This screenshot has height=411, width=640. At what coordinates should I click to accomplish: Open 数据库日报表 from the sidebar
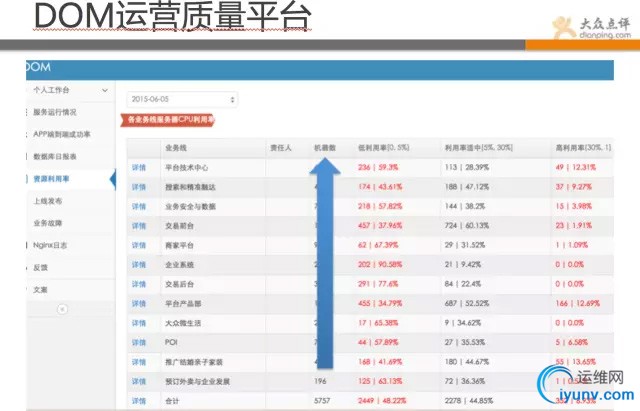(x=55, y=156)
